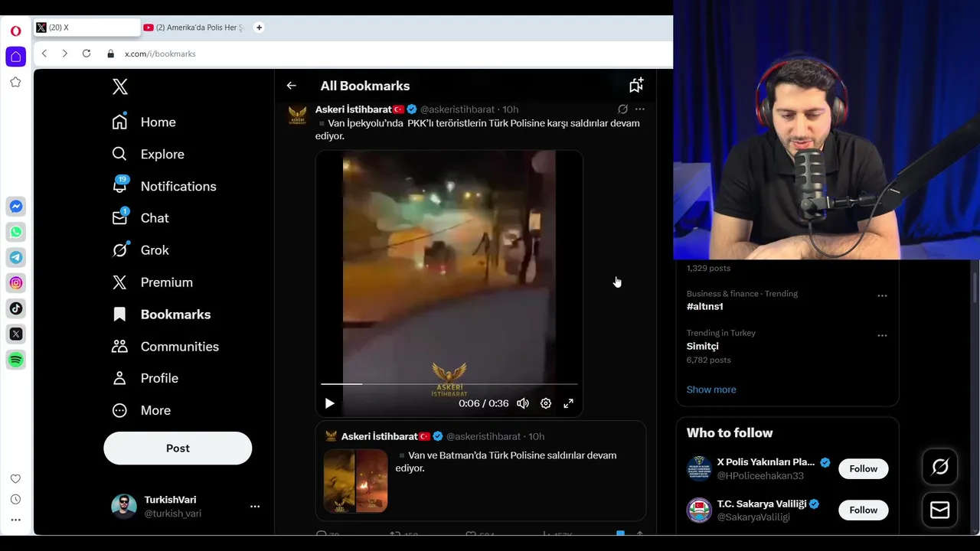
Task: Click the browser back button
Action: 44,54
